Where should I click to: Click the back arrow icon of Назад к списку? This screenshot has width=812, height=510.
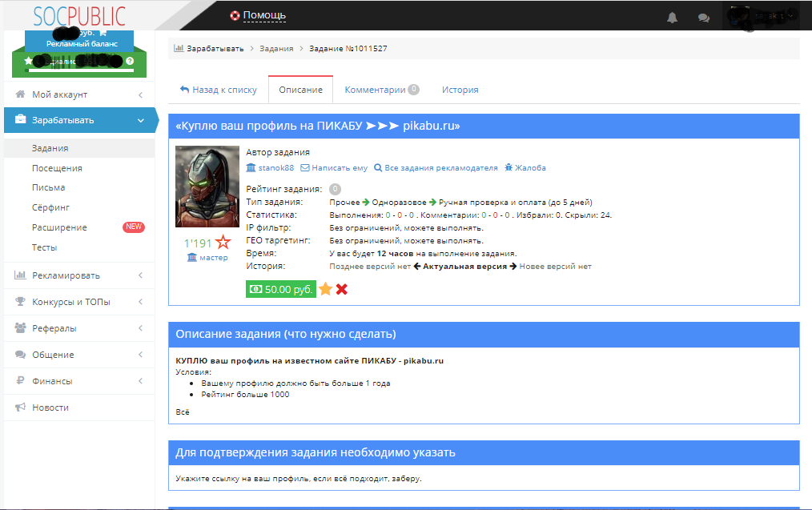click(184, 89)
